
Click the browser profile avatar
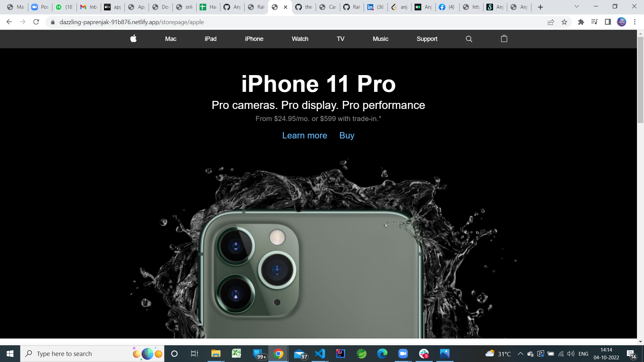coord(622,22)
